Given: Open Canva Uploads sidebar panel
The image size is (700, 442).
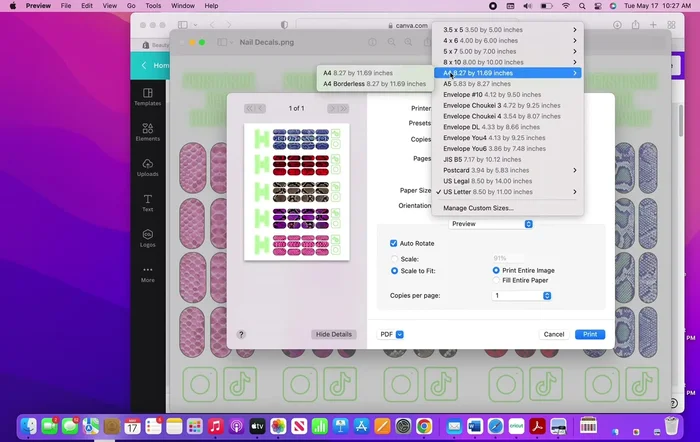Looking at the screenshot, I should (148, 167).
